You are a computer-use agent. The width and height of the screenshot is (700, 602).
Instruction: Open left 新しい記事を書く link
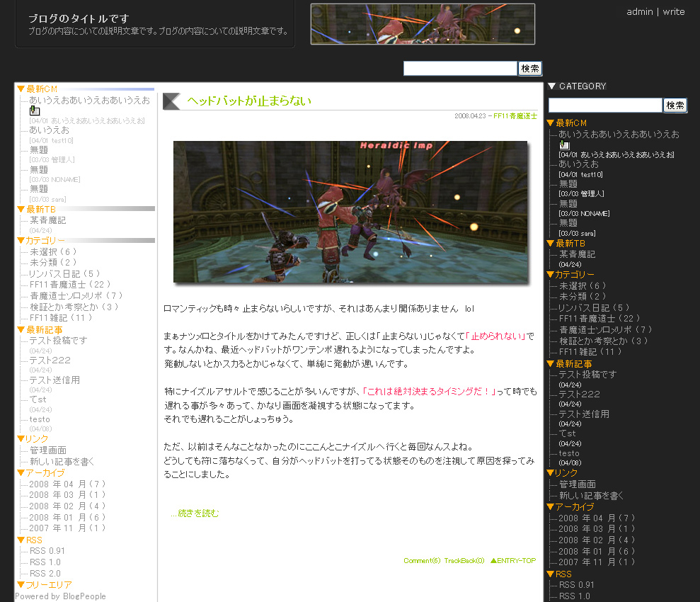tap(62, 462)
